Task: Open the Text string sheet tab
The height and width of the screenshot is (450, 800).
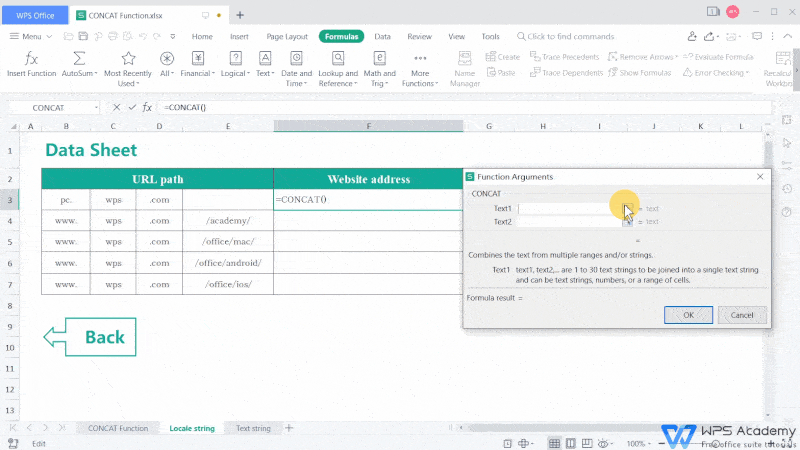Action: (x=253, y=428)
